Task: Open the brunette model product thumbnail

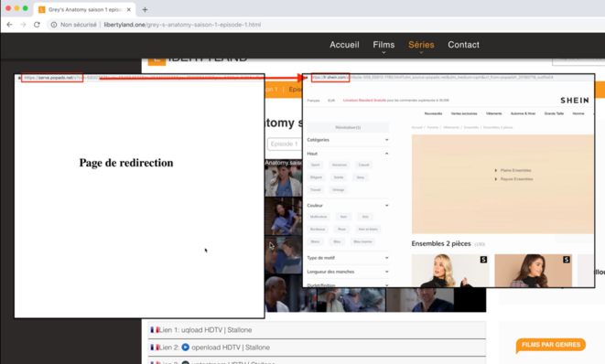Action: (533, 271)
